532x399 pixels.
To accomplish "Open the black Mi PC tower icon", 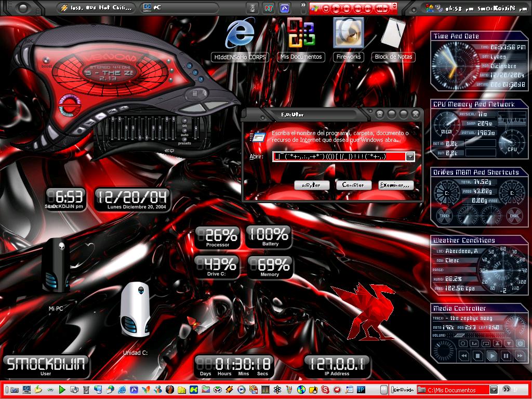I will (x=56, y=265).
